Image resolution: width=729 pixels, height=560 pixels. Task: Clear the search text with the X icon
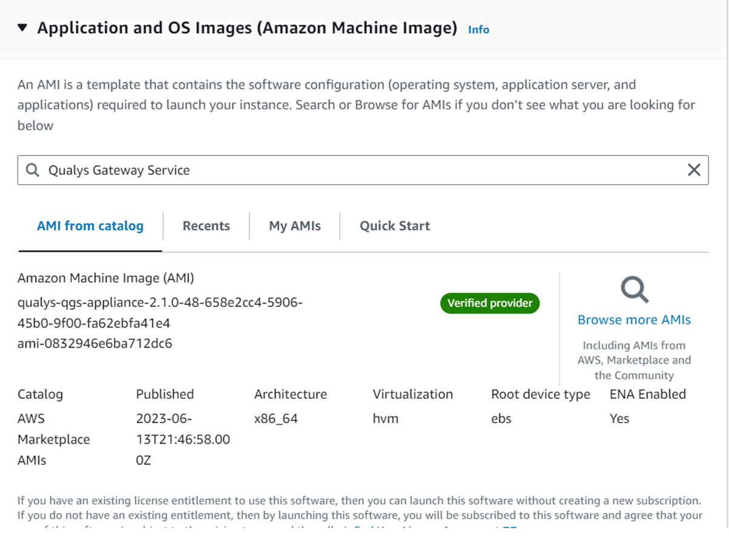point(694,170)
